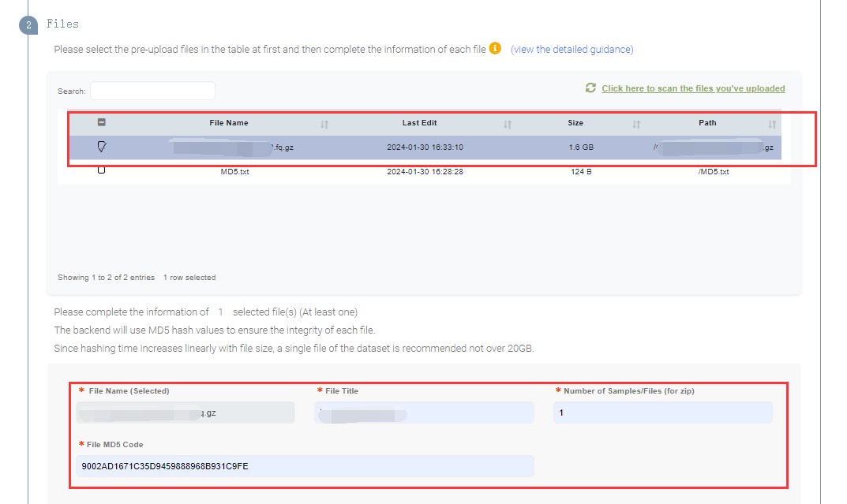
Task: Sort table by Last Edit arrows
Action: (508, 125)
